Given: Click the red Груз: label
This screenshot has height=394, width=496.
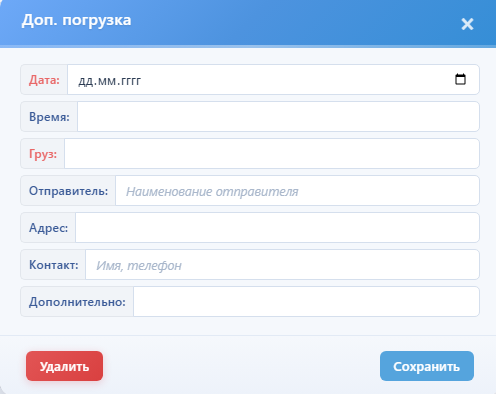Looking at the screenshot, I should pyautogui.click(x=43, y=154).
